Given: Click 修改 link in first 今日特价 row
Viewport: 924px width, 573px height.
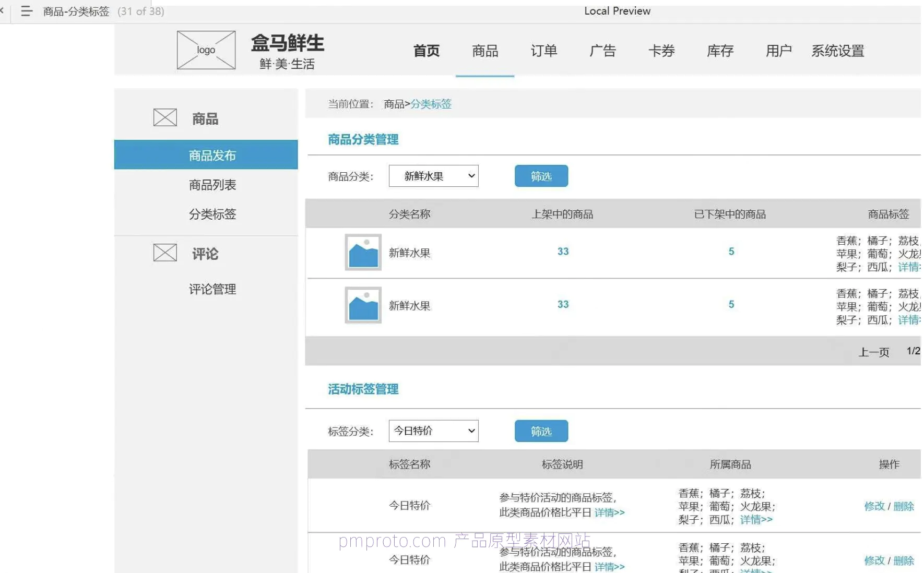Looking at the screenshot, I should pyautogui.click(x=874, y=506).
